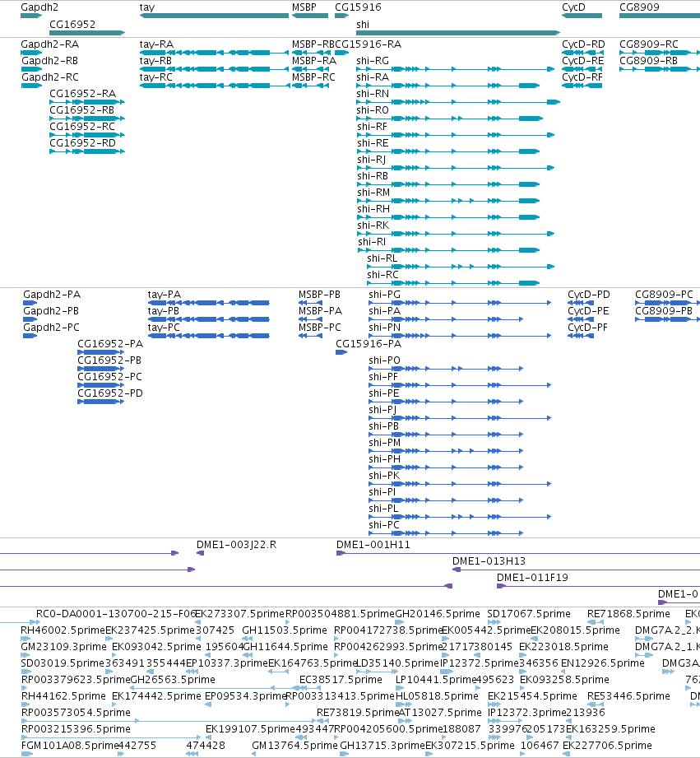
Task: Select transcript shi-RK
Action: click(373, 226)
